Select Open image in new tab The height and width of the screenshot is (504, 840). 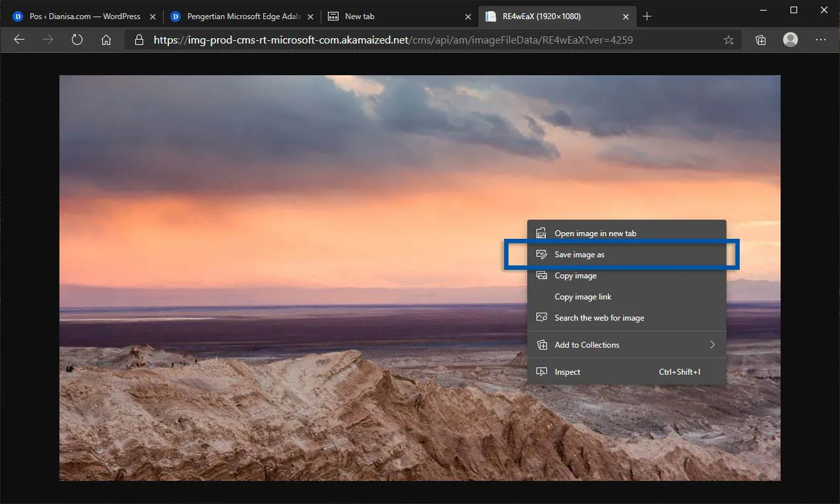click(595, 233)
